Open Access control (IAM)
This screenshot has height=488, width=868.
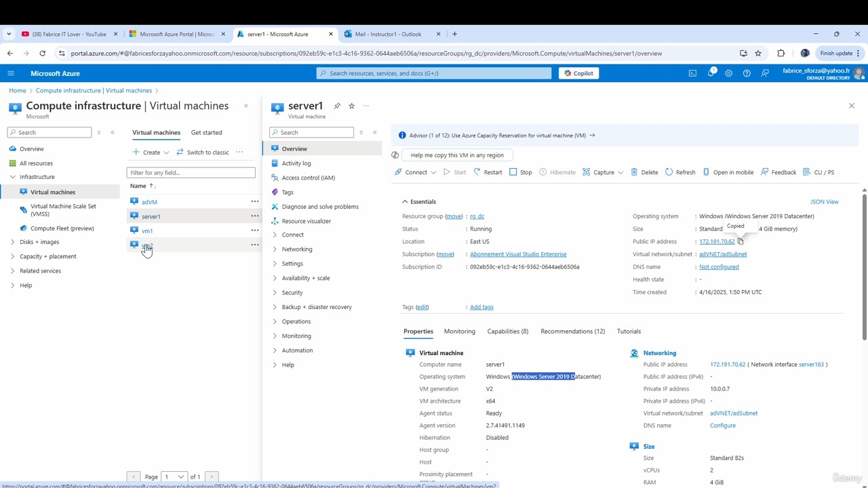click(x=309, y=178)
